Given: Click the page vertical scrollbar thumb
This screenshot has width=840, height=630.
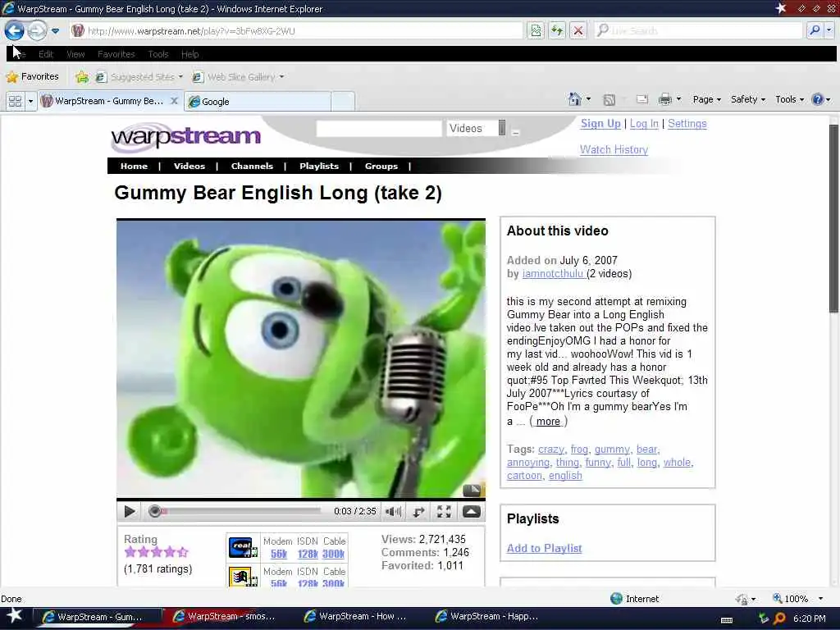Looking at the screenshot, I should coord(833,218).
